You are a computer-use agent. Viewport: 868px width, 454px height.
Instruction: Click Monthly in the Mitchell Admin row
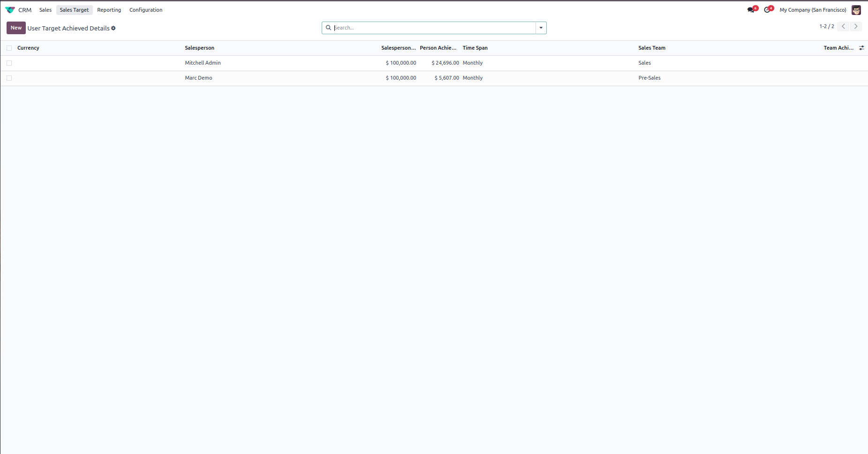pyautogui.click(x=473, y=63)
